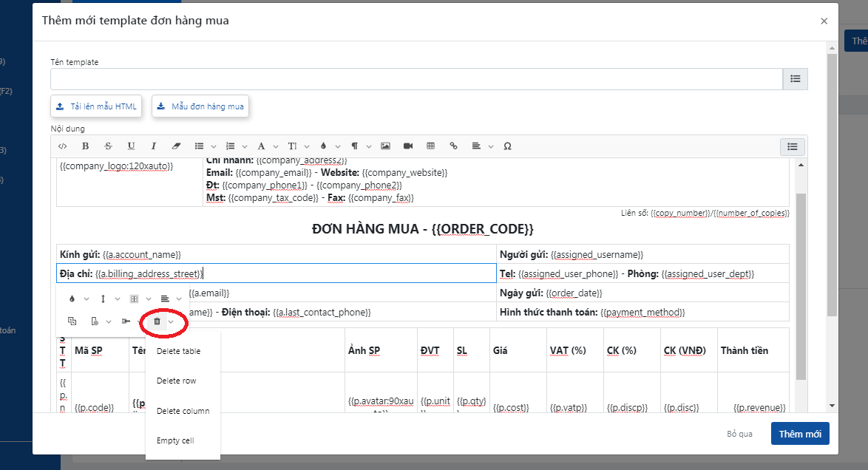Open the cell background color droplet in popup
The width and height of the screenshot is (868, 470).
(x=72, y=299)
